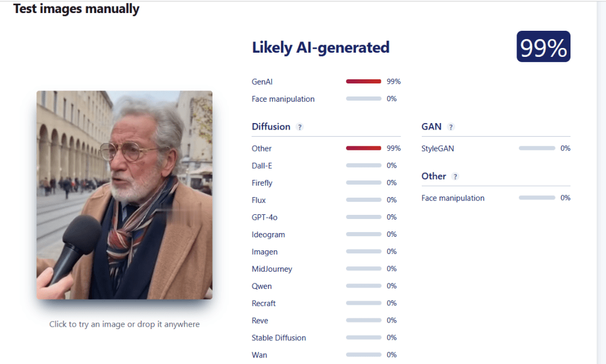The width and height of the screenshot is (606, 364).
Task: Select the Firefly detector label
Action: point(262,182)
